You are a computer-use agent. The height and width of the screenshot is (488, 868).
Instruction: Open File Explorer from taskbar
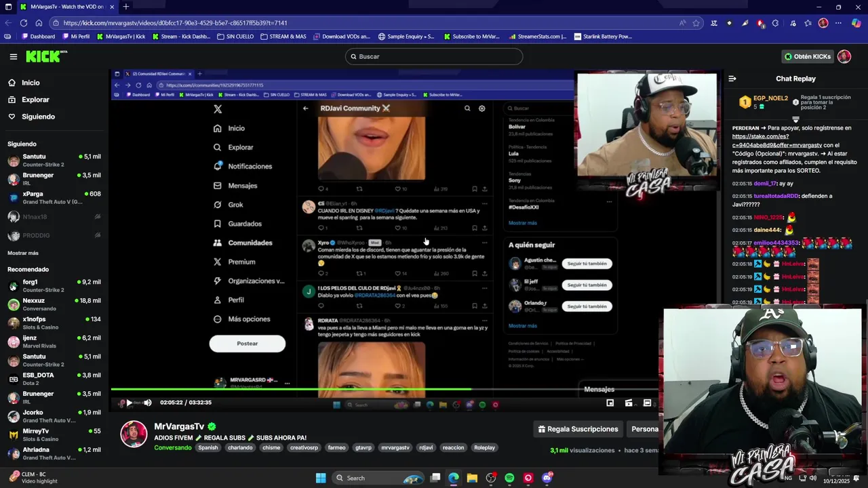click(472, 478)
